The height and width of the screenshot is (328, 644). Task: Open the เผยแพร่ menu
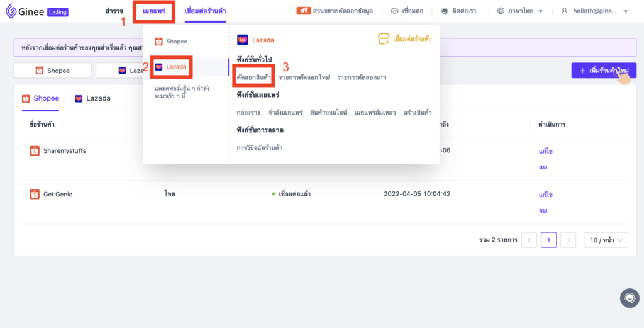[x=154, y=11]
